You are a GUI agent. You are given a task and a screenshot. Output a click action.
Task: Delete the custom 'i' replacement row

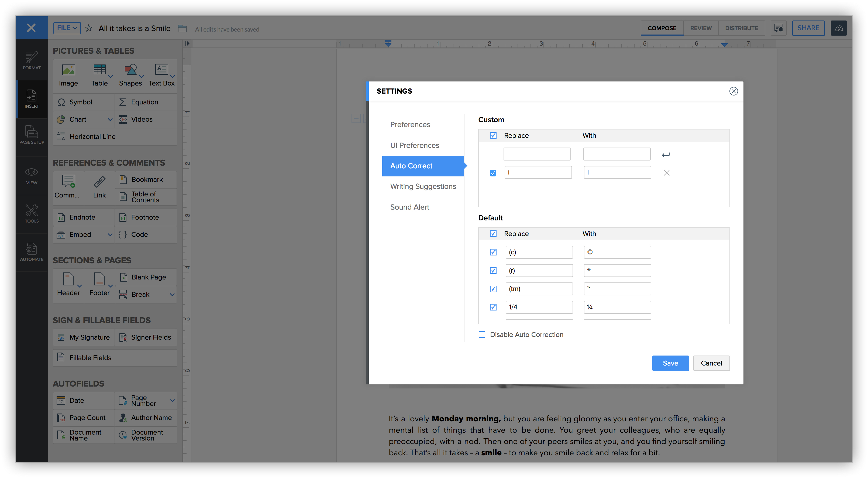pos(666,173)
